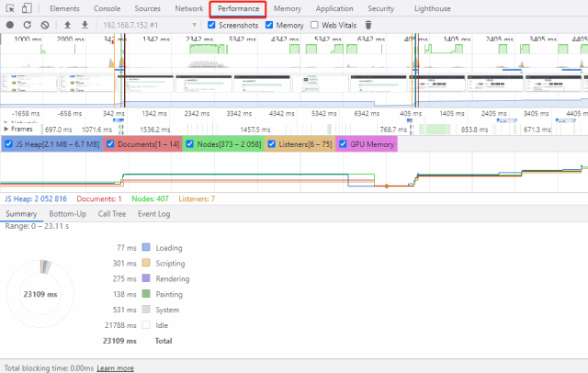Expand the Frames track triangle

click(x=6, y=129)
